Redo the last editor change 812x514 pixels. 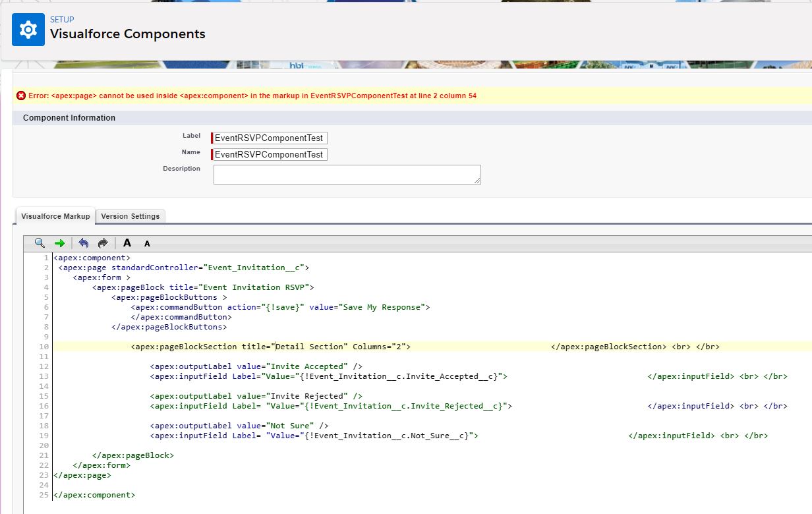tap(103, 243)
